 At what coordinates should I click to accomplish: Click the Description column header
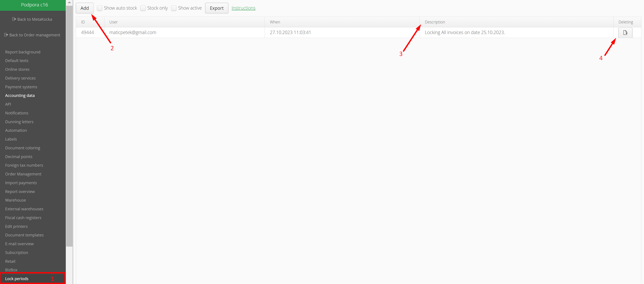click(435, 22)
